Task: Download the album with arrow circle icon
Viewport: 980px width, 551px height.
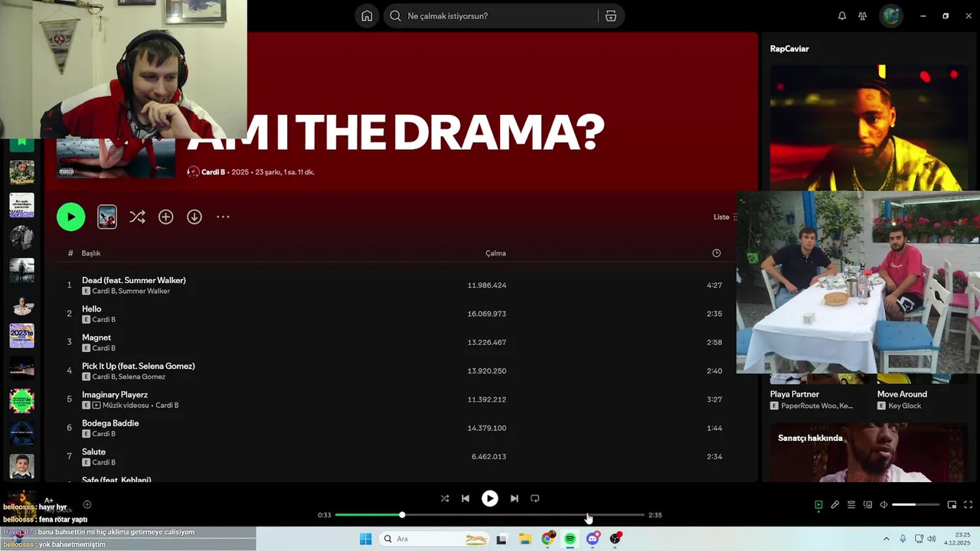Action: (x=194, y=217)
